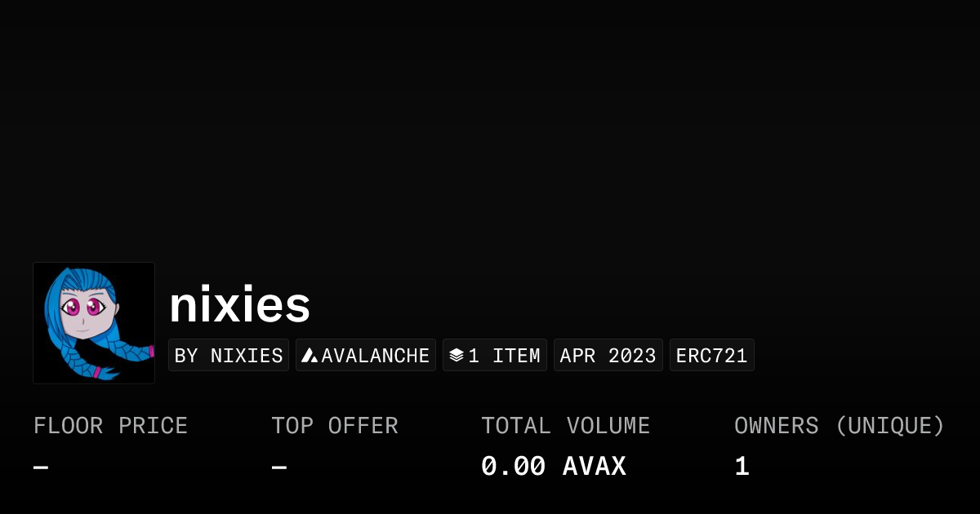Click the Avalanche chain logo icon

click(x=310, y=356)
